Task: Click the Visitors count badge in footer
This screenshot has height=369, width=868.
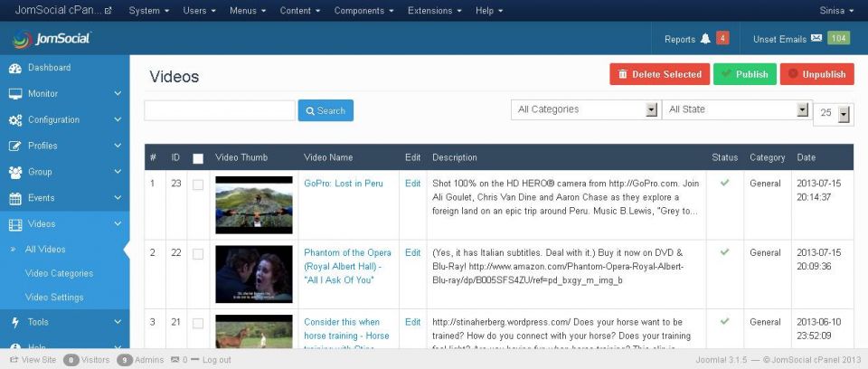Action: pyautogui.click(x=71, y=360)
